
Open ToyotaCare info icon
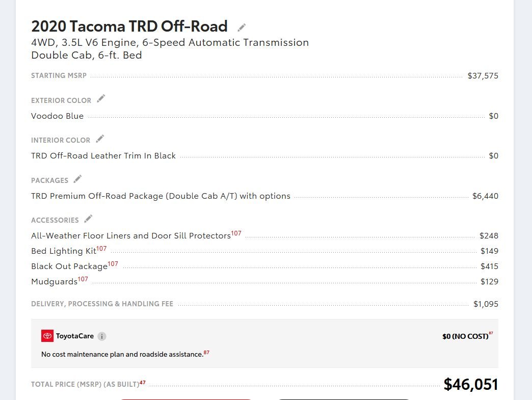(x=102, y=336)
